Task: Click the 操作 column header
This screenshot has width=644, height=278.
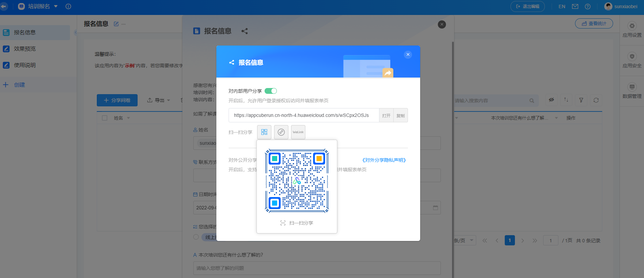Action: pos(571,118)
